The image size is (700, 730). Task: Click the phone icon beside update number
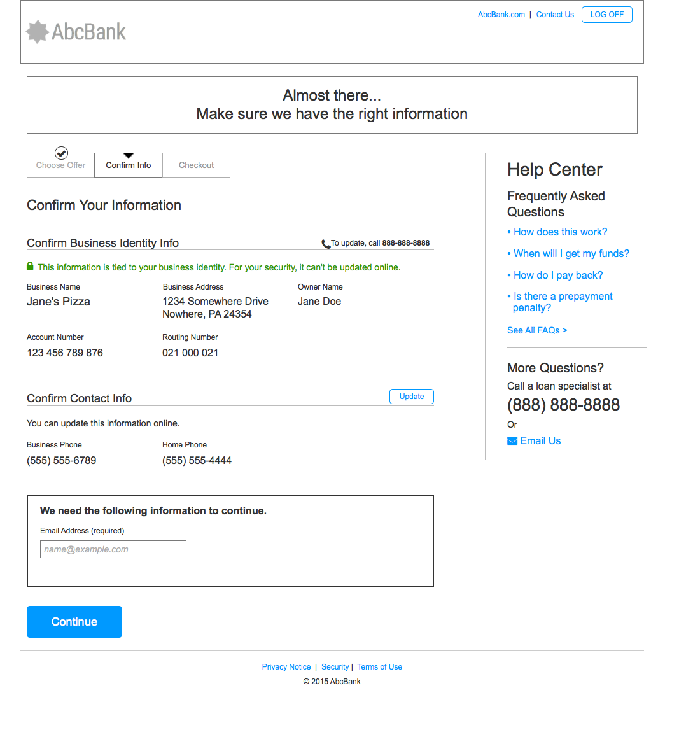(326, 244)
